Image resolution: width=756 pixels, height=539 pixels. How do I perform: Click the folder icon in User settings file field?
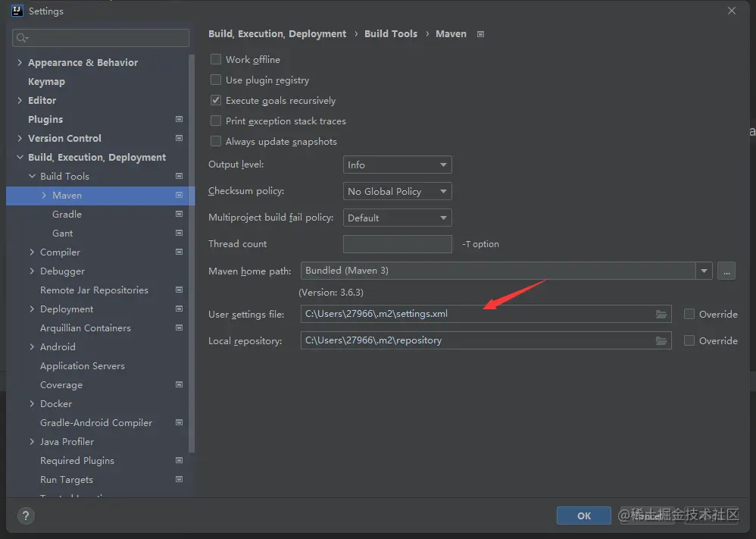(x=661, y=315)
